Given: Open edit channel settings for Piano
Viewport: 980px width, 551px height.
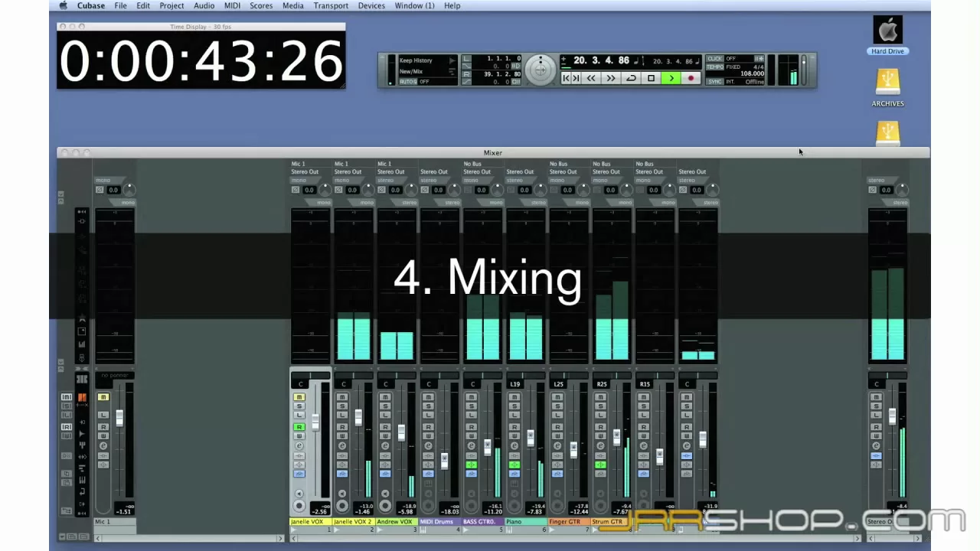Looking at the screenshot, I should point(514,446).
